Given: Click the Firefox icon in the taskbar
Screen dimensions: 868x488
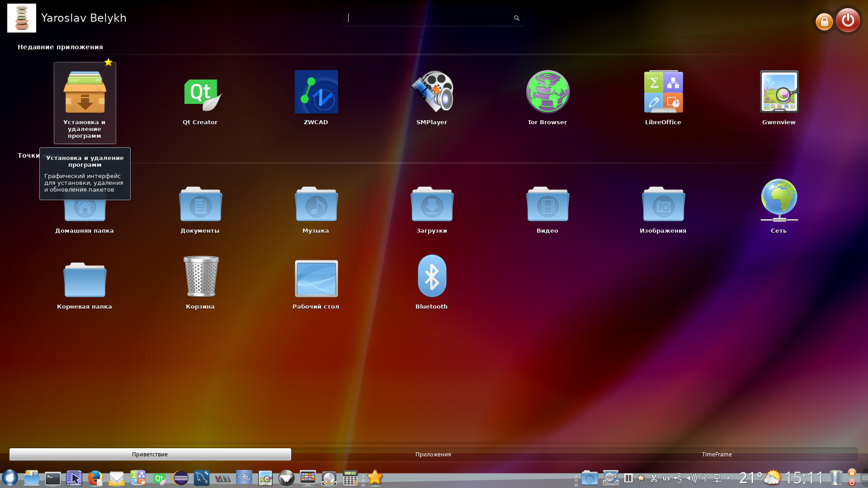Looking at the screenshot, I should tap(95, 478).
